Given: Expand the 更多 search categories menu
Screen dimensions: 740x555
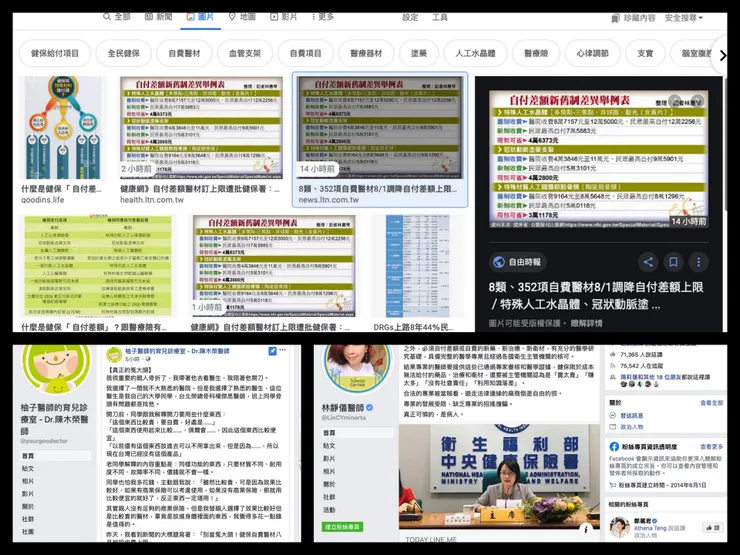Looking at the screenshot, I should [x=322, y=17].
